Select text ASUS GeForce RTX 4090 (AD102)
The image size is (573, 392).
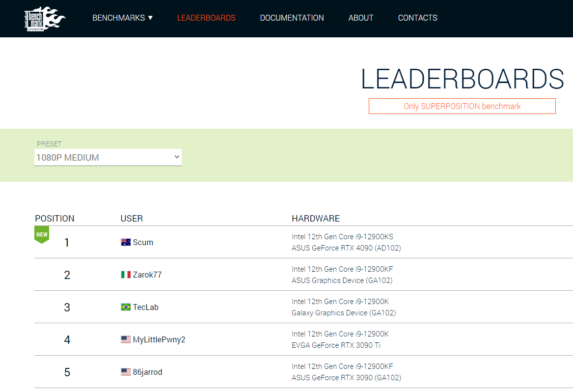tap(346, 248)
